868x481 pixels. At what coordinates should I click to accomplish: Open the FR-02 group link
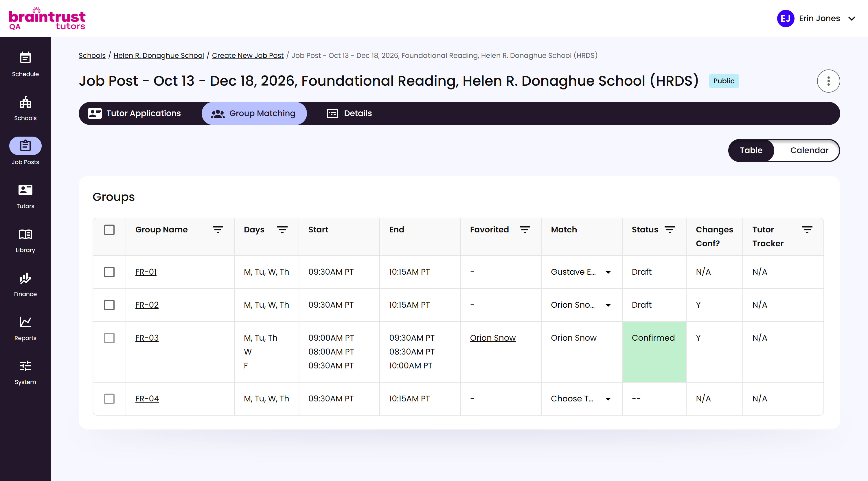pos(147,305)
